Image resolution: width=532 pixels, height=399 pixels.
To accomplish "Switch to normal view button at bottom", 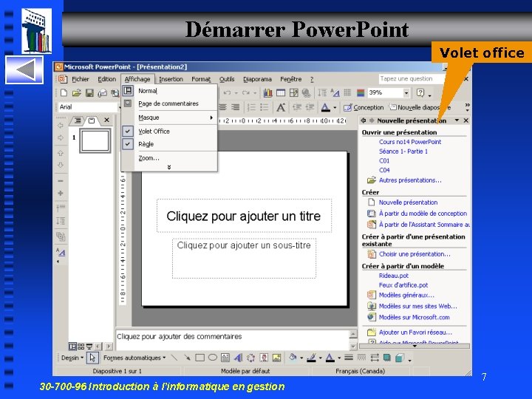I will coord(72,347).
